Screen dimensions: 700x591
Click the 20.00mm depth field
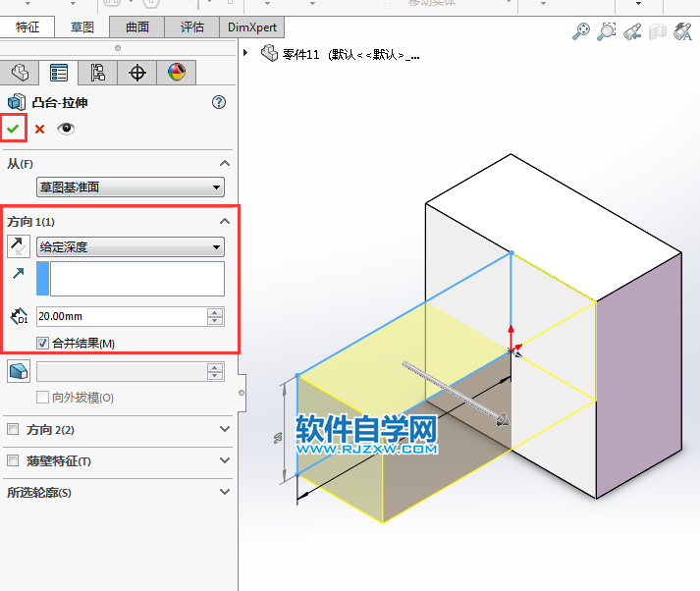tap(122, 316)
